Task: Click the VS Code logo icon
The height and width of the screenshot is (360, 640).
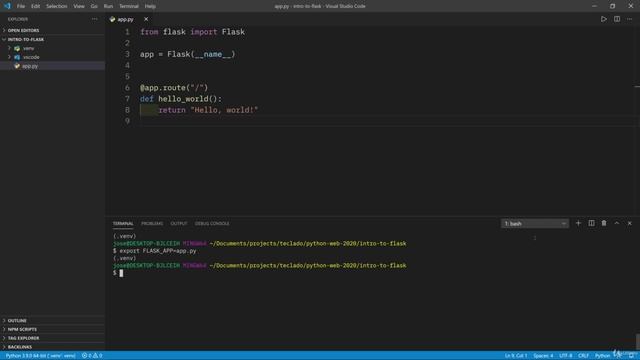Action: point(7,6)
